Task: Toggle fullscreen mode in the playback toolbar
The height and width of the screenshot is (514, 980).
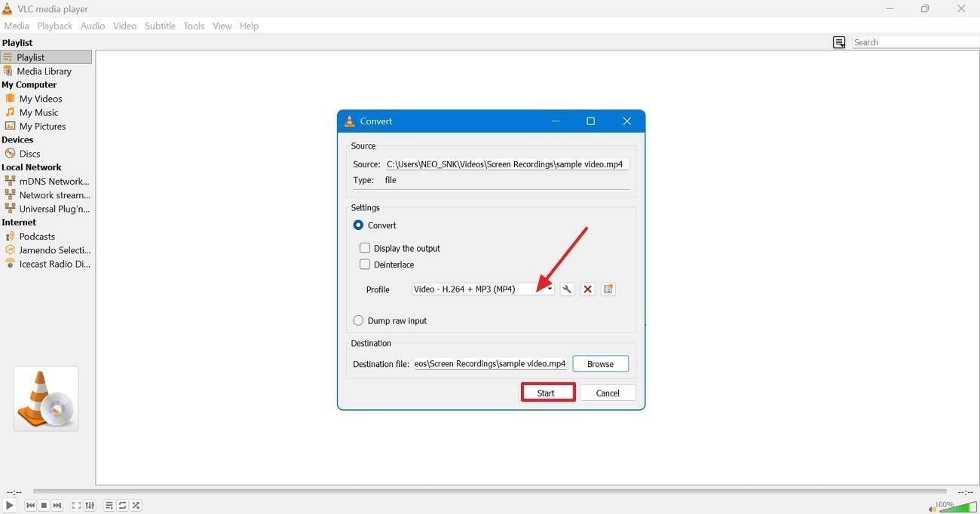Action: pos(75,505)
